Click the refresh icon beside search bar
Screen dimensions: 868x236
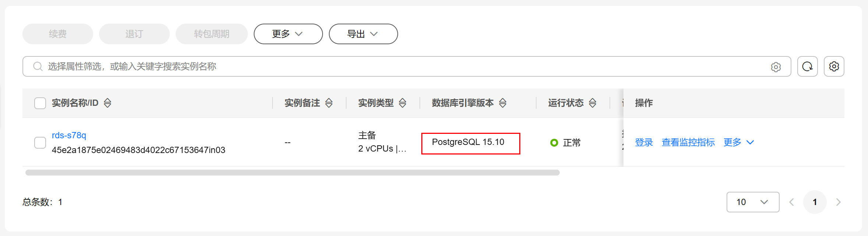[807, 66]
